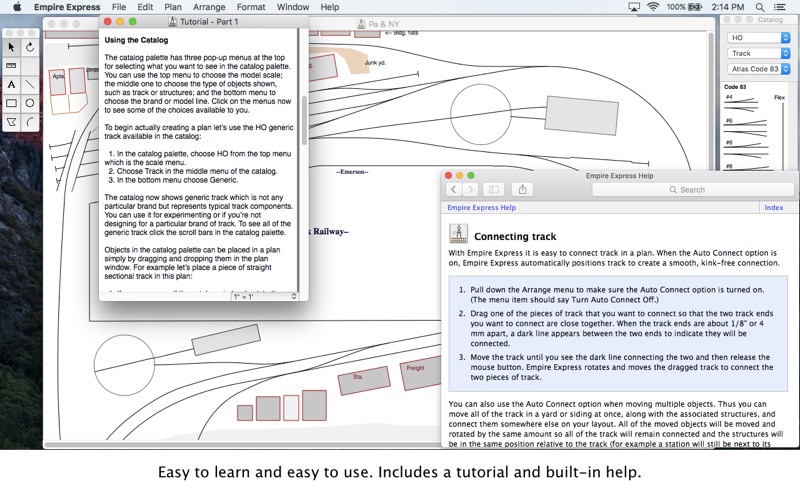Open the Arrange menu
Screen dimensions: 800x500
[x=209, y=7]
